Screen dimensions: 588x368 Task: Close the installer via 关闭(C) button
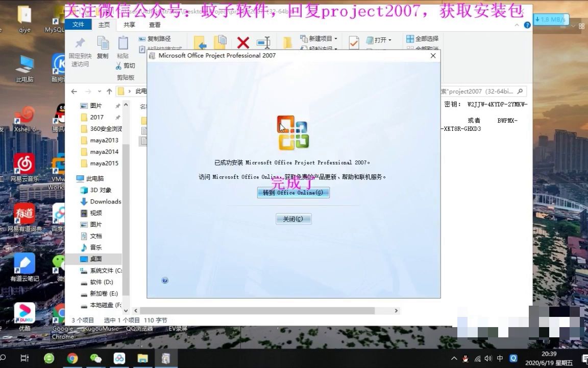(293, 219)
